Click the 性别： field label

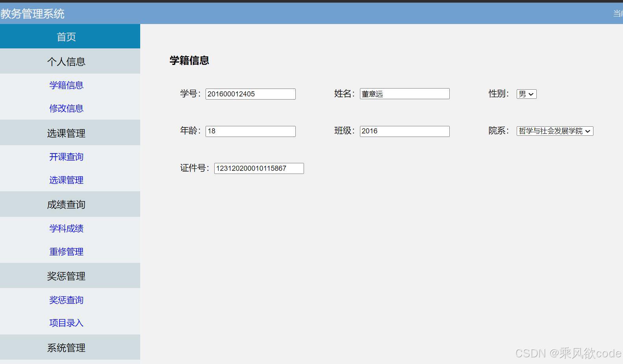click(x=499, y=94)
